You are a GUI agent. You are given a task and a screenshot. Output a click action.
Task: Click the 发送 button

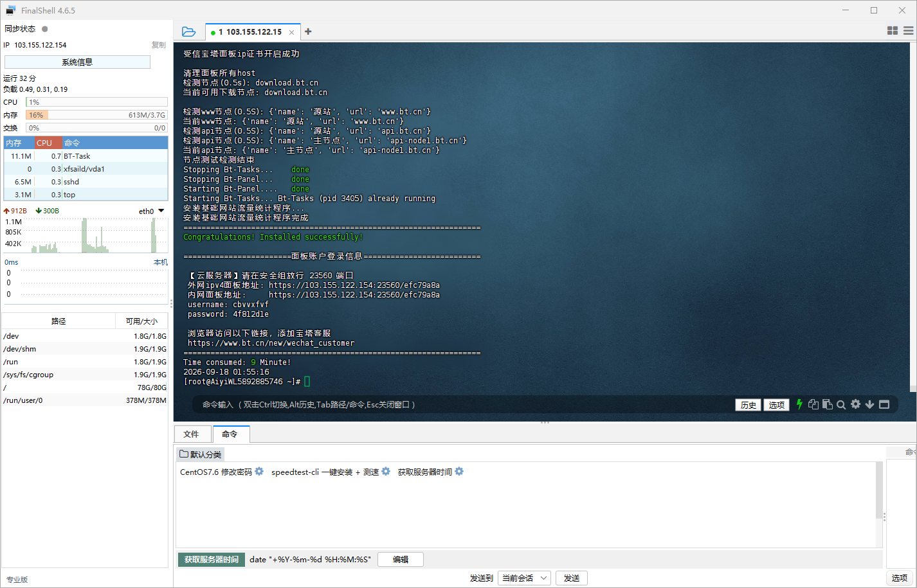[x=572, y=578]
